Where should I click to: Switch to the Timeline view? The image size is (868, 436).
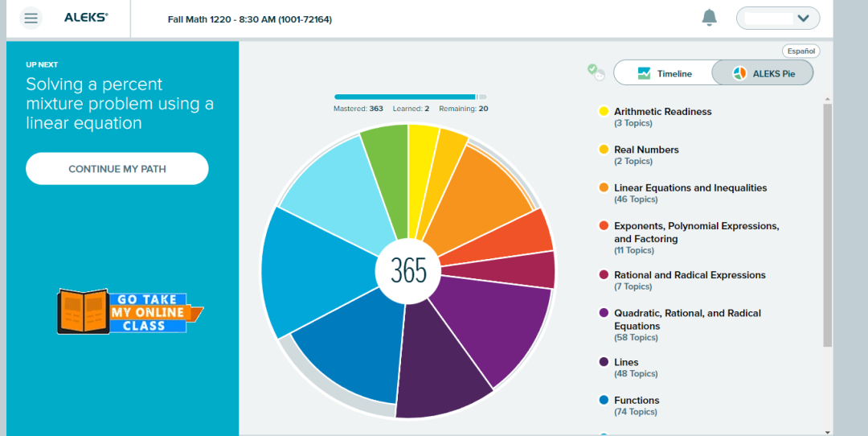pos(664,73)
